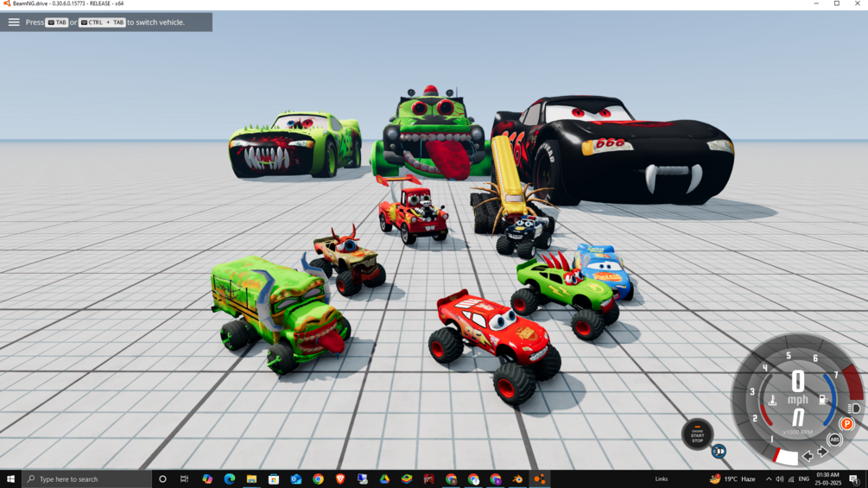Image resolution: width=868 pixels, height=488 pixels.
Task: Select the green fanged car
Action: pyautogui.click(x=295, y=145)
